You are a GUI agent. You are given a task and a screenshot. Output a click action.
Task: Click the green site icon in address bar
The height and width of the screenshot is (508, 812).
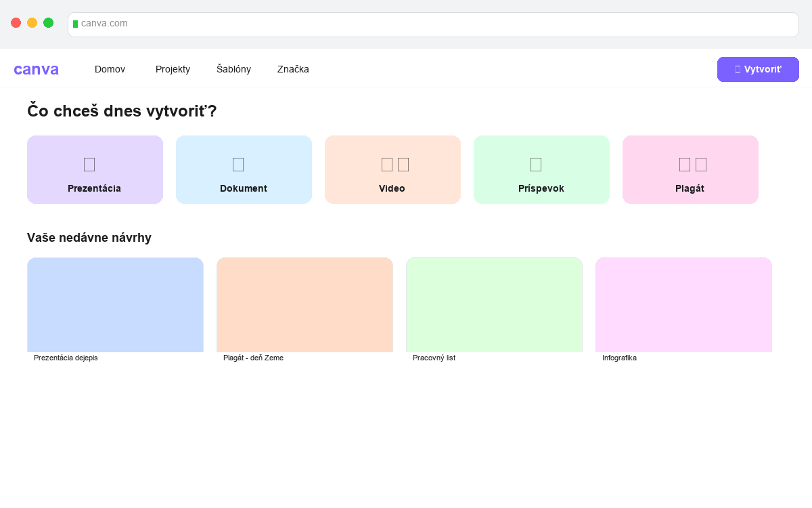pos(75,24)
